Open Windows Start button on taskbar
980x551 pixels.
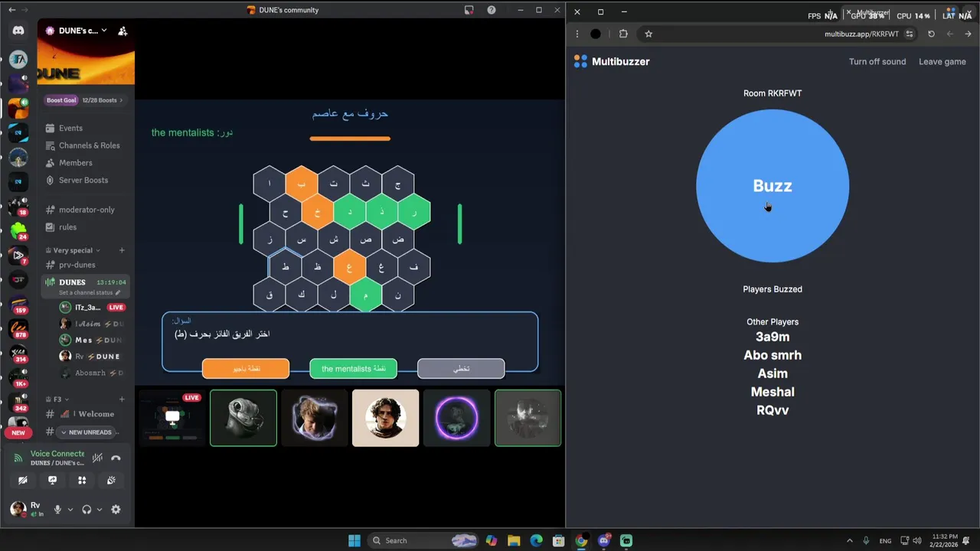click(354, 540)
